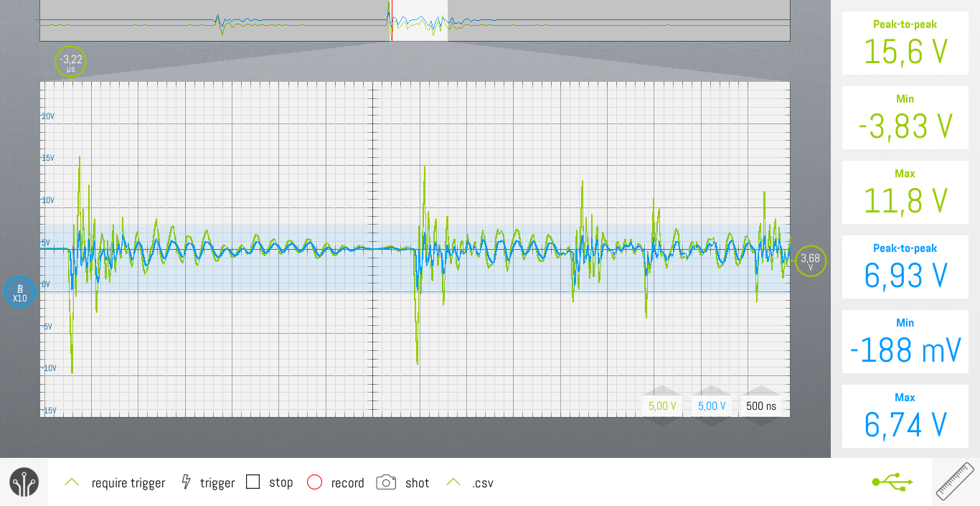Select the 3,68 V trigger level marker
Image resolution: width=980 pixels, height=506 pixels.
(810, 261)
